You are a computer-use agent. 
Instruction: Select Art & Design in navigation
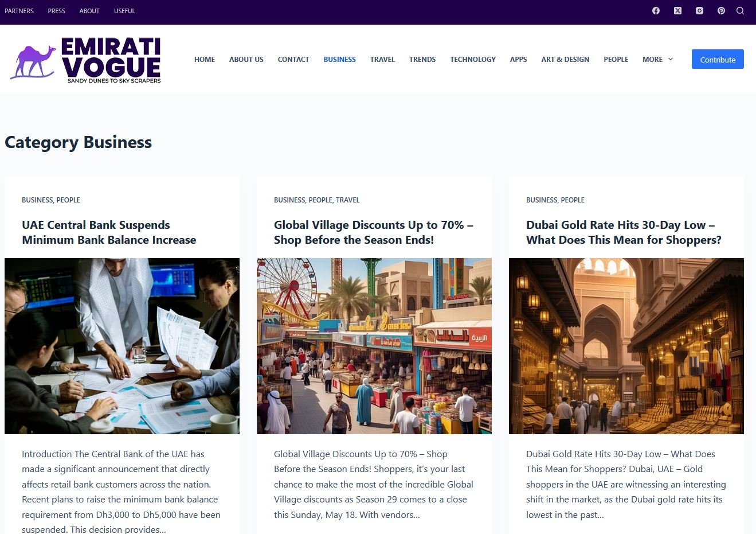click(x=565, y=60)
